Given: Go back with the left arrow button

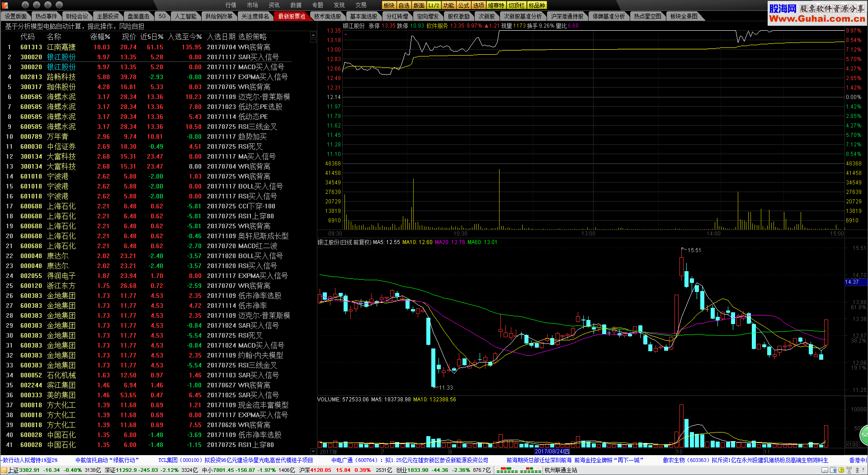Looking at the screenshot, I should pyautogui.click(x=37, y=5).
